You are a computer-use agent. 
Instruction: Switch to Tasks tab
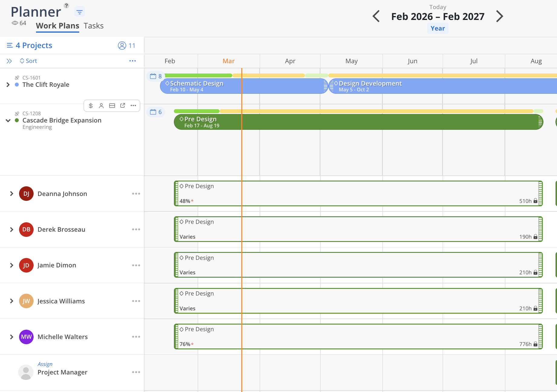94,26
